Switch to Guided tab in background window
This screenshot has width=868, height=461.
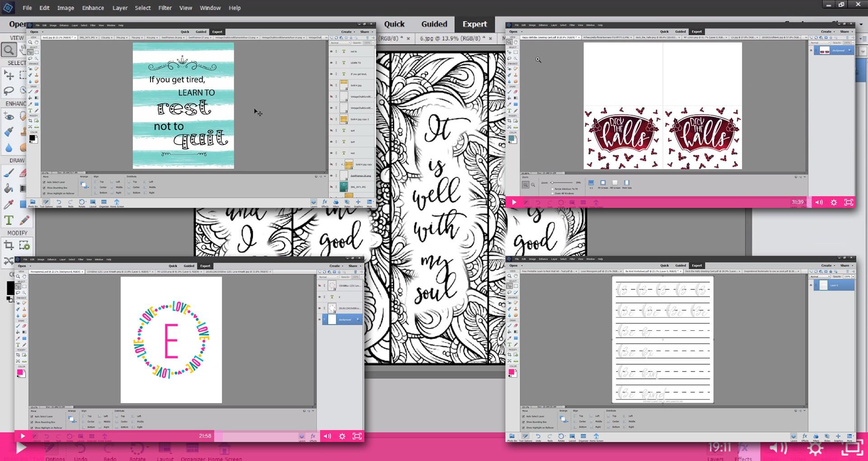pyautogui.click(x=434, y=24)
